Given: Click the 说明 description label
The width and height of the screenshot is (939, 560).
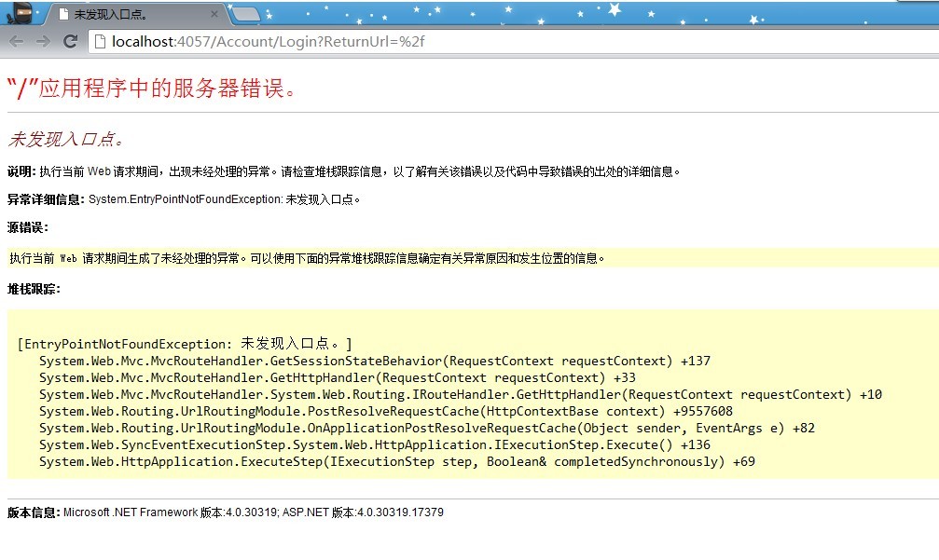Looking at the screenshot, I should tap(21, 171).
